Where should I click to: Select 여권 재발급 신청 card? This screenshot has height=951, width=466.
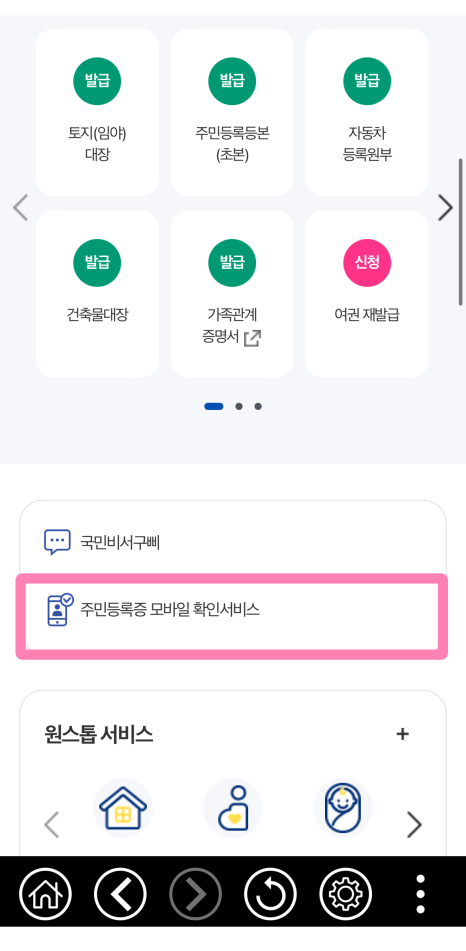[x=367, y=294]
